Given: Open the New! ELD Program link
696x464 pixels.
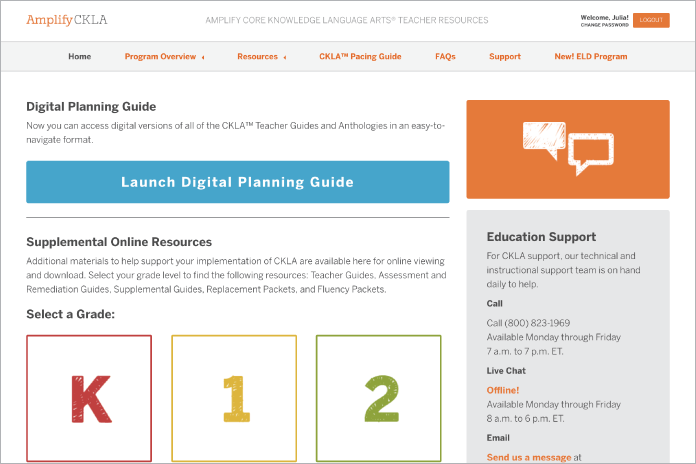Looking at the screenshot, I should pos(591,56).
